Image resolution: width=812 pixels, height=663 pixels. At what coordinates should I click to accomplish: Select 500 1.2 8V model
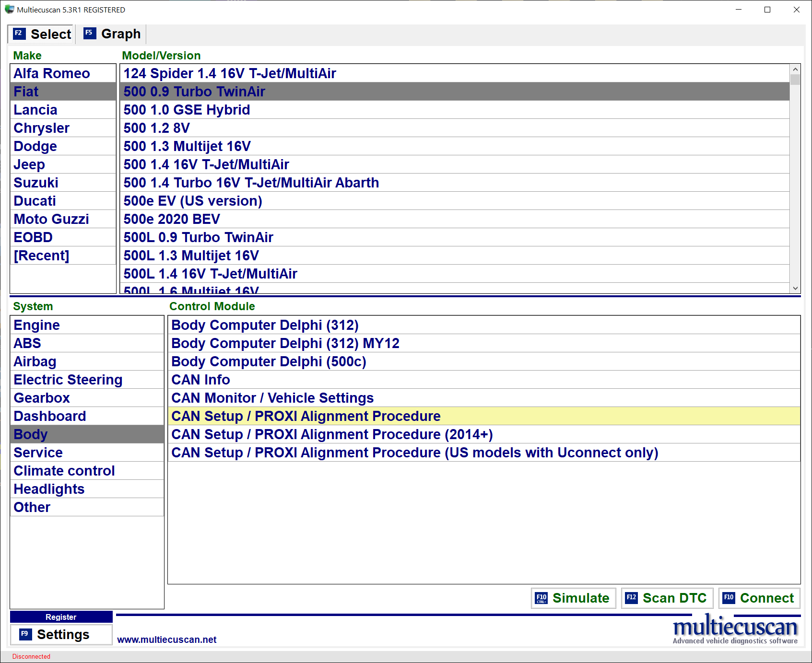[x=455, y=128]
